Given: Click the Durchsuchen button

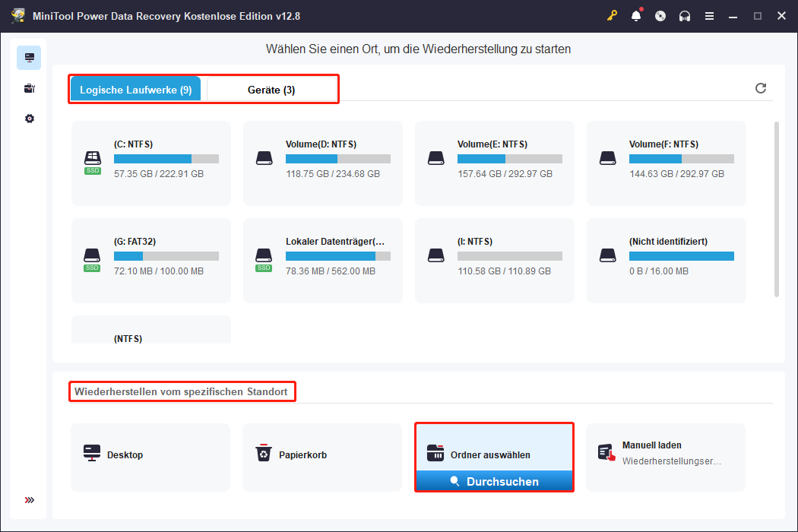Looking at the screenshot, I should 494,481.
